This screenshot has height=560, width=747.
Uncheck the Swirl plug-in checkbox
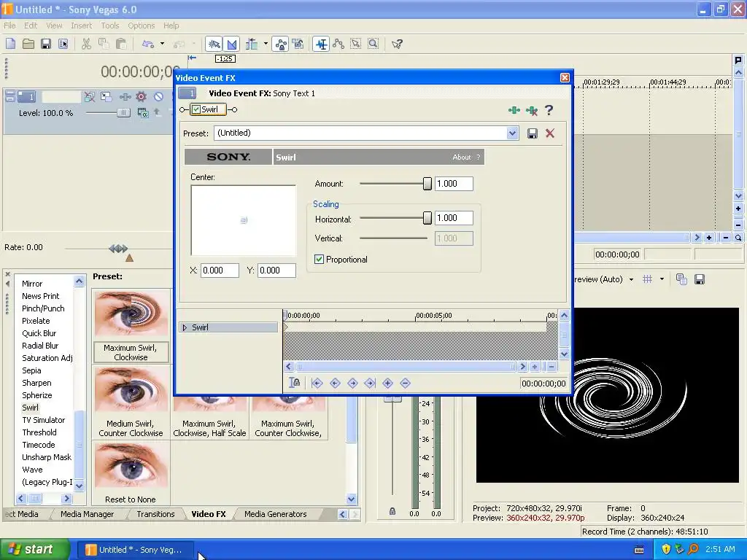click(196, 109)
